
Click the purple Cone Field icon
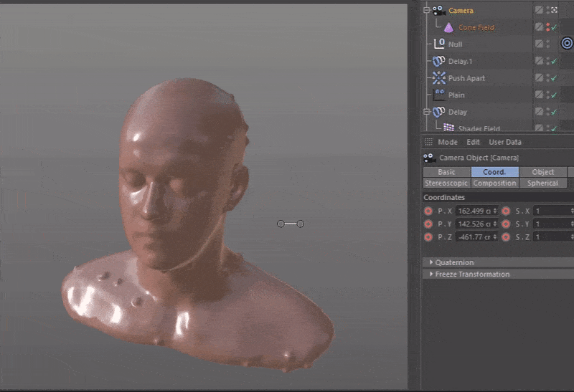(x=448, y=27)
